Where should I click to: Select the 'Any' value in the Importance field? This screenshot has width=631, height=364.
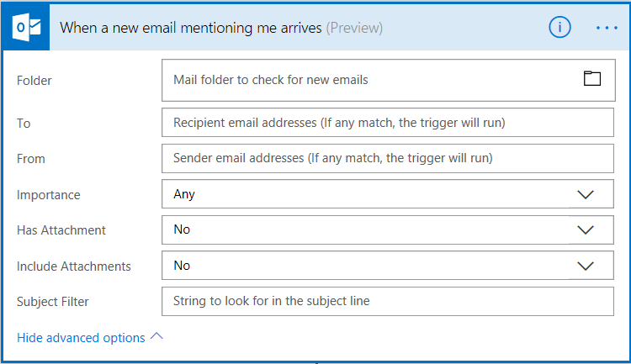184,194
